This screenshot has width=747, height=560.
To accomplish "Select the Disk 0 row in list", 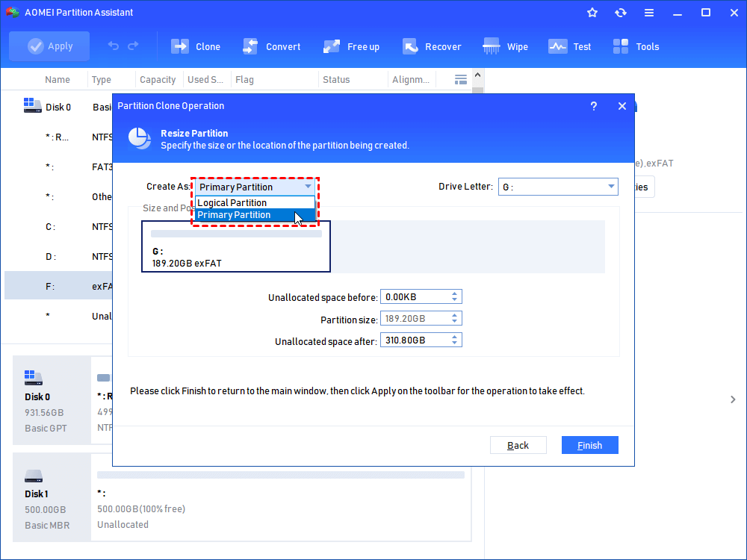I will click(x=58, y=107).
